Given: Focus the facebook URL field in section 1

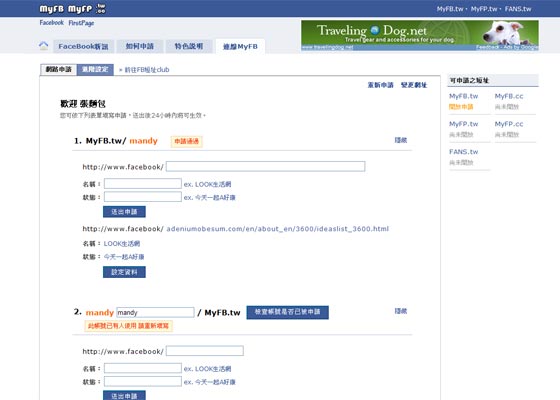Looking at the screenshot, I should (x=265, y=166).
